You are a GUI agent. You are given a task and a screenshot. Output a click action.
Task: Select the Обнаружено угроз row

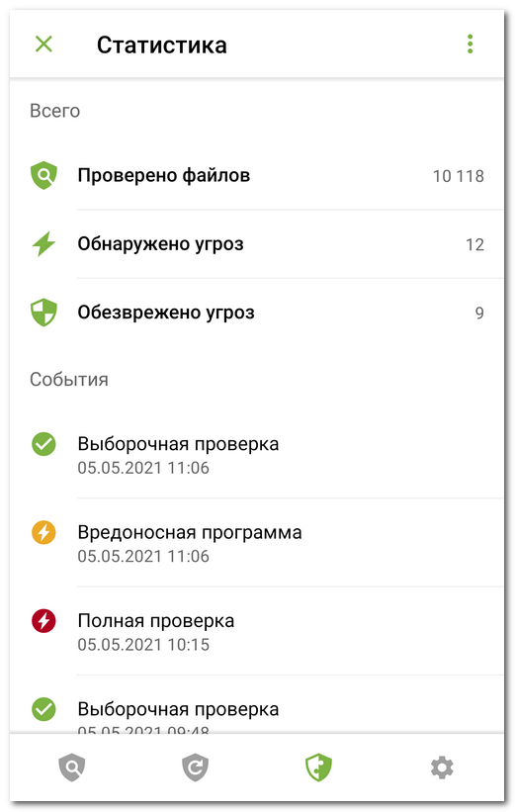(x=257, y=244)
